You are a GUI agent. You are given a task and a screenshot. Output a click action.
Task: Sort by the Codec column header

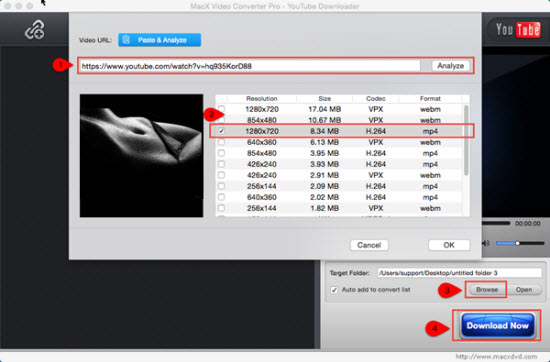pyautogui.click(x=376, y=99)
